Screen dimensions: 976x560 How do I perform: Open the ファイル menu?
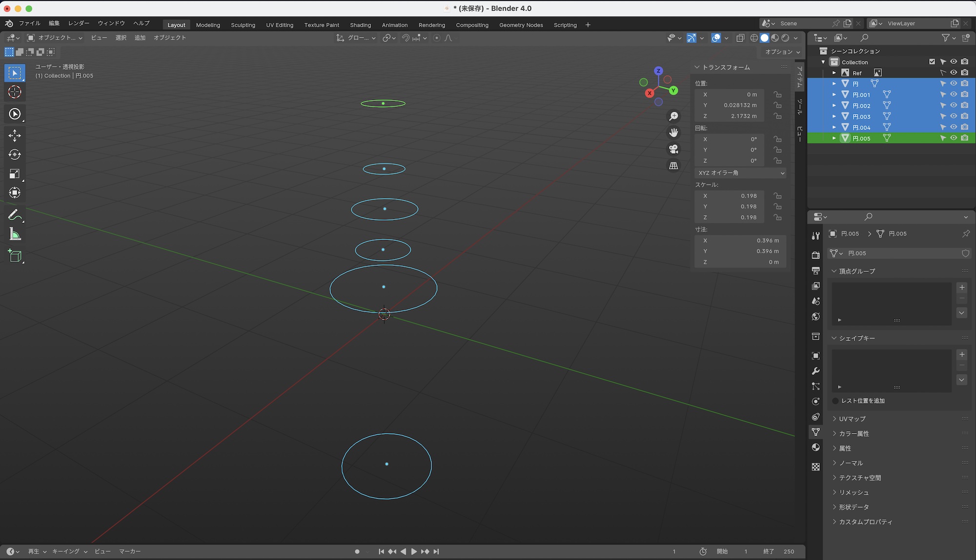coord(29,23)
